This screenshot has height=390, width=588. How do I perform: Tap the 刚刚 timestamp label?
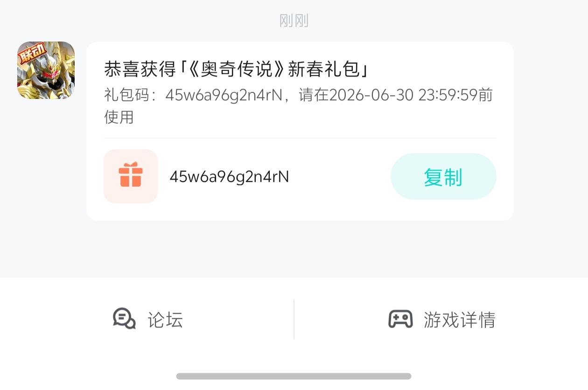294,21
